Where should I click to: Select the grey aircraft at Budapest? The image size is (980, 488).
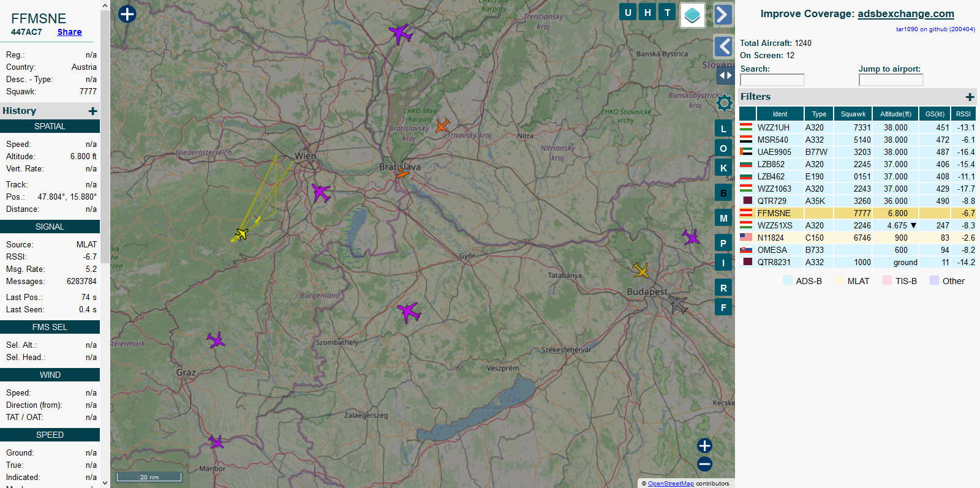pyautogui.click(x=678, y=304)
